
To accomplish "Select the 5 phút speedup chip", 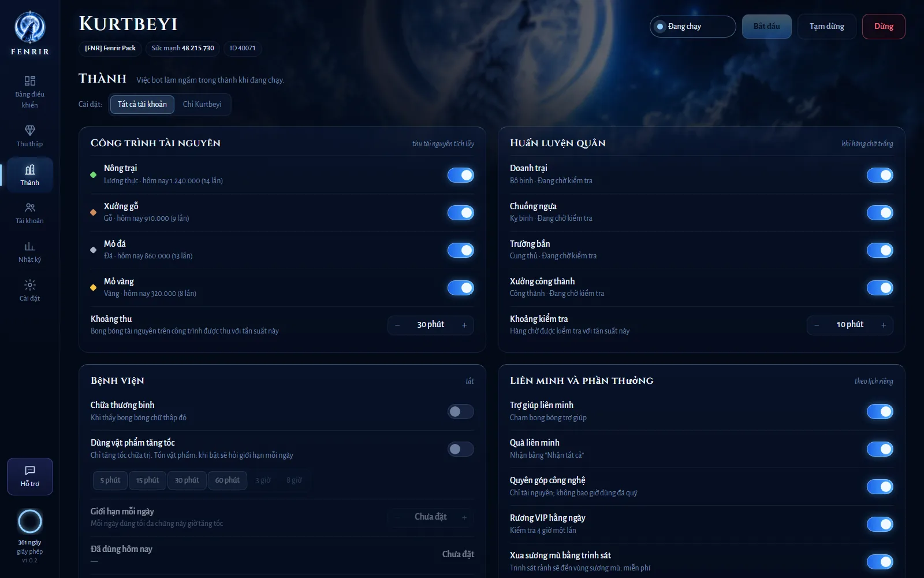I will click(110, 480).
